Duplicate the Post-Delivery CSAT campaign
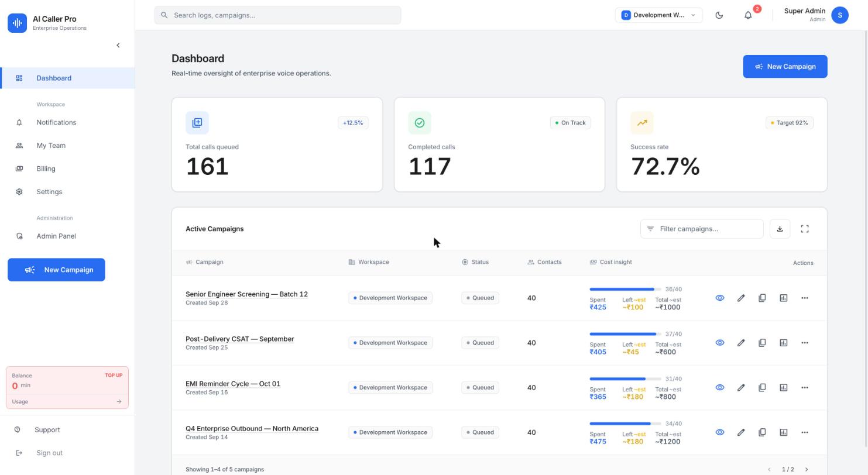 coord(762,343)
